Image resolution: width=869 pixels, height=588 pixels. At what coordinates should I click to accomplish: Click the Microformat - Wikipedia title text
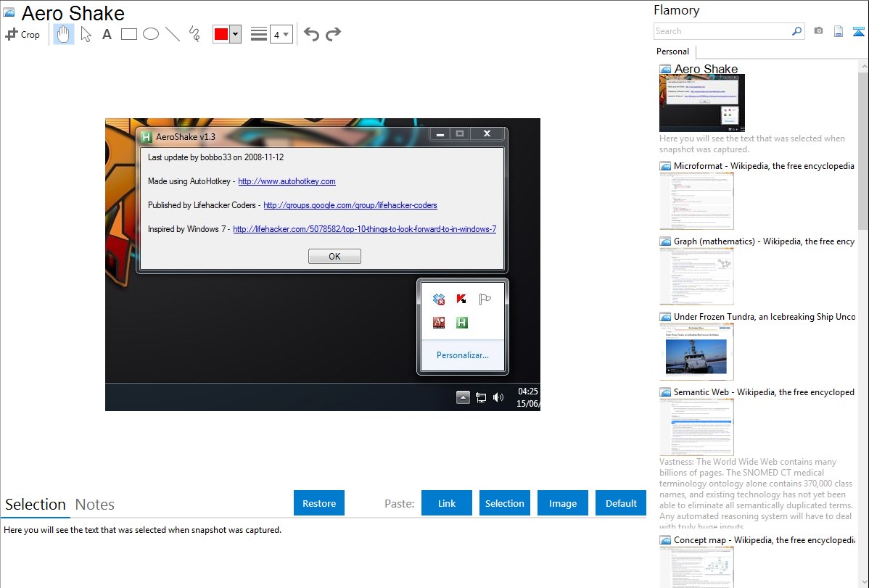click(x=764, y=166)
